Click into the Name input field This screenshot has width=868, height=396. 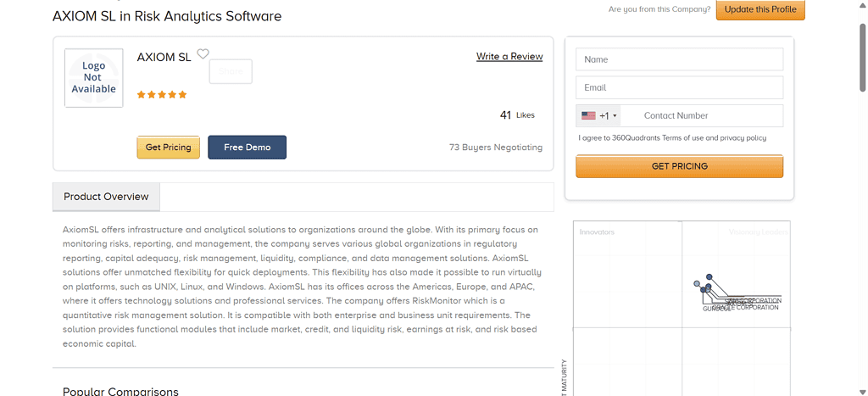(679, 59)
